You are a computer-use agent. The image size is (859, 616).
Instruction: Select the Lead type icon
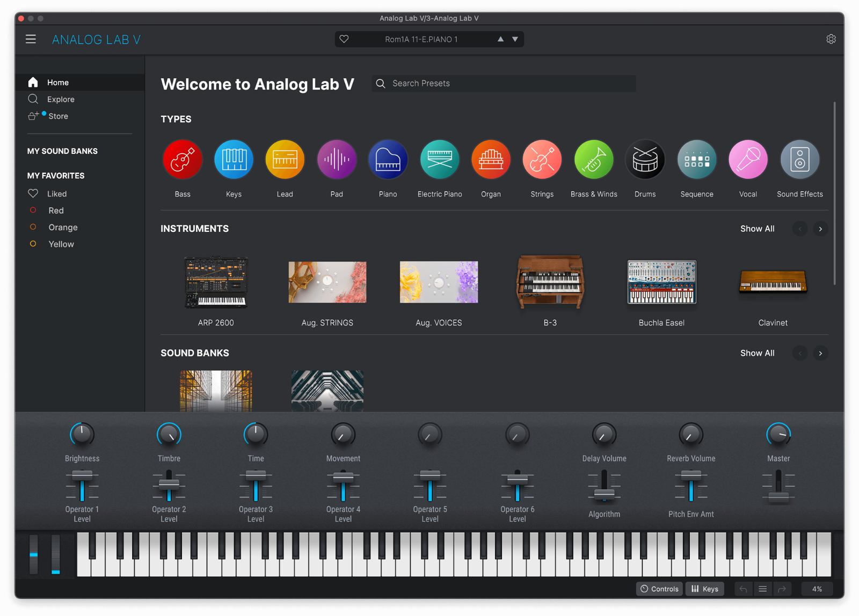(x=285, y=159)
